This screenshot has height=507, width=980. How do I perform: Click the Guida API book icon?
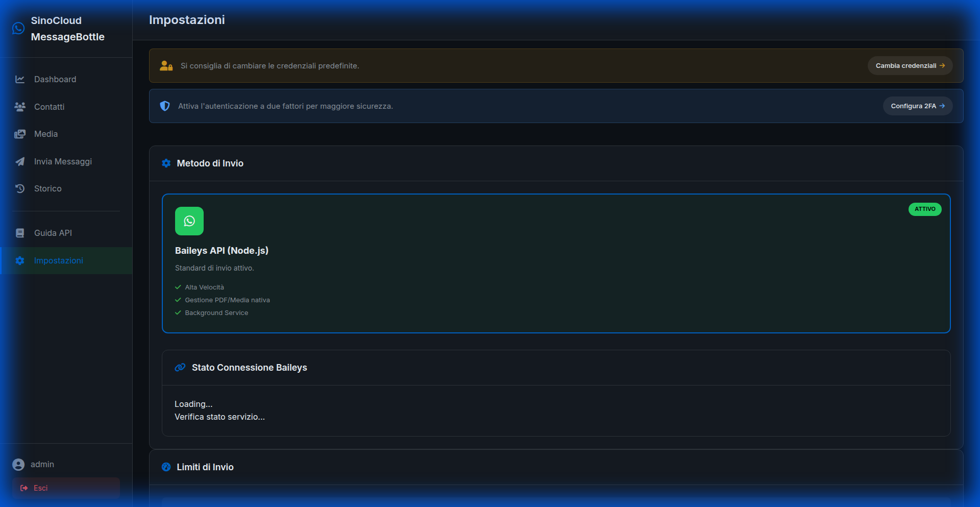coord(20,233)
